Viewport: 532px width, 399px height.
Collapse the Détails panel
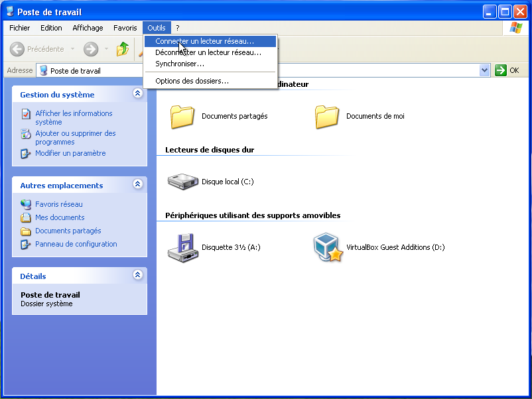pos(137,276)
